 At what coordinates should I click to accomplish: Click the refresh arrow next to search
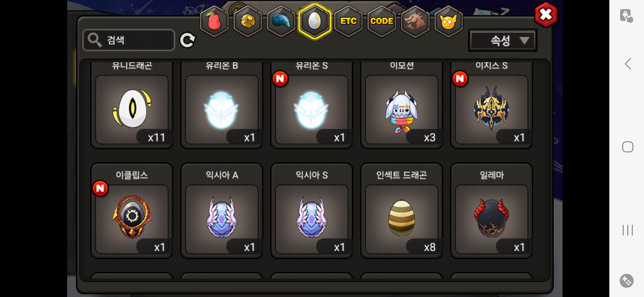point(187,40)
